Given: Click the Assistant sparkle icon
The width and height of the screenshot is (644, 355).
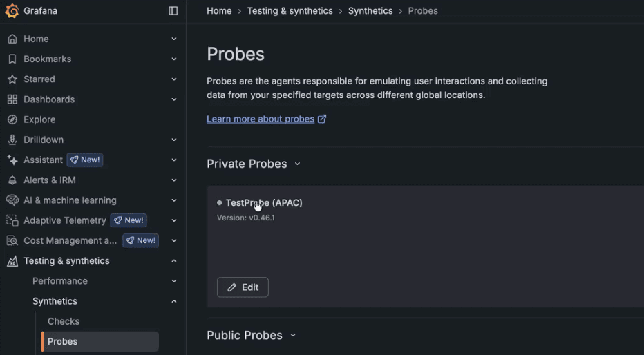Looking at the screenshot, I should tap(12, 160).
